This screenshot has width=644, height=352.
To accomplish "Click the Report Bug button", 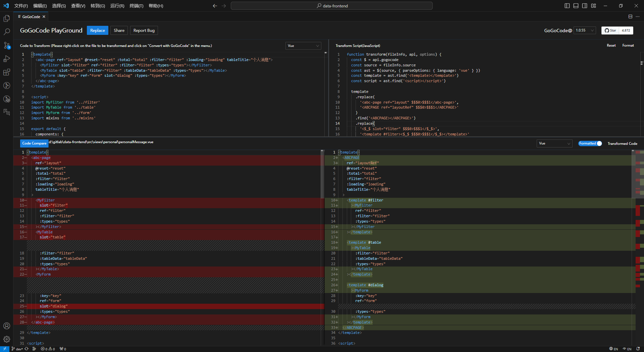I will (144, 31).
